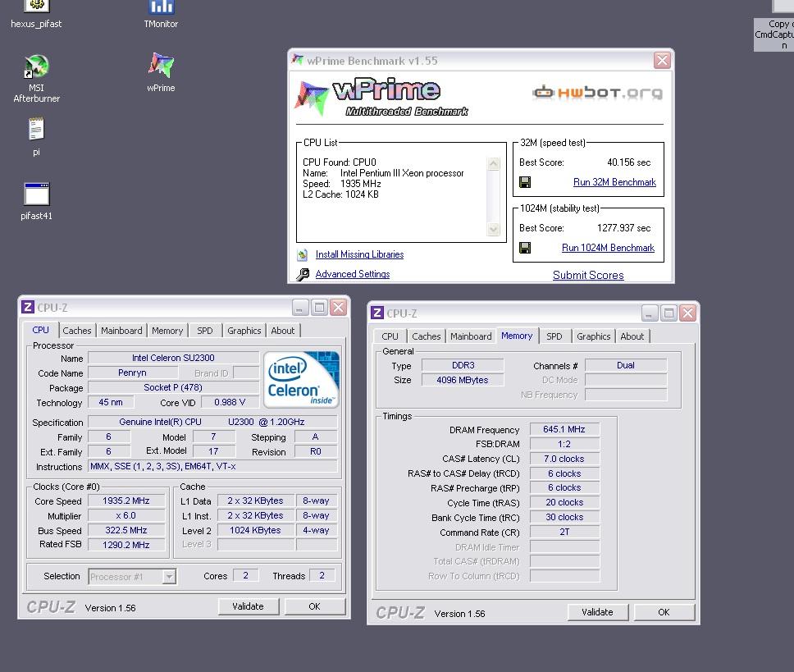Click the Install Missing Libraries icon

coord(303,254)
